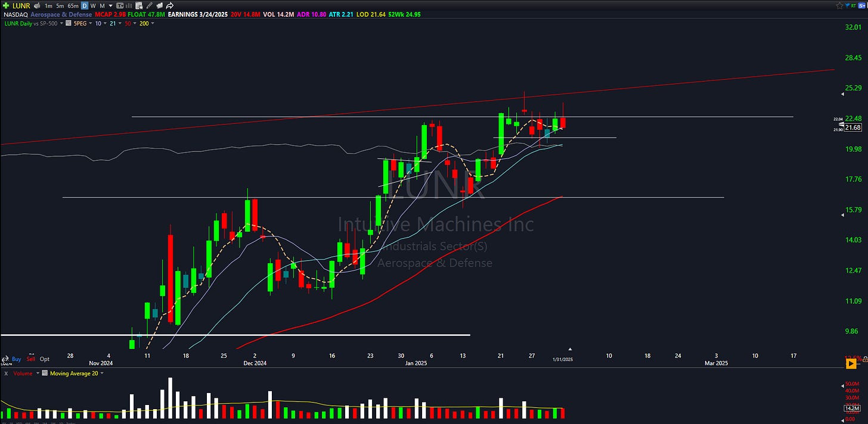The width and height of the screenshot is (868, 424).
Task: Click the 25.29 price axis label
Action: [x=853, y=88]
